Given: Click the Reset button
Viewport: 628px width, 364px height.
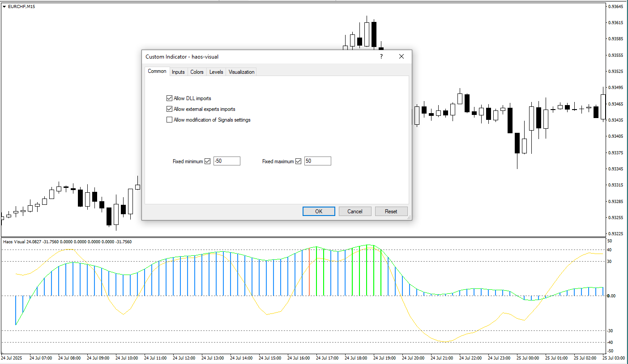Looking at the screenshot, I should [391, 212].
